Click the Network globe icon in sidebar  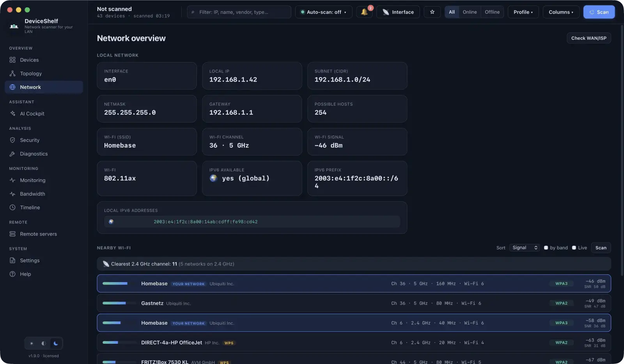[12, 87]
